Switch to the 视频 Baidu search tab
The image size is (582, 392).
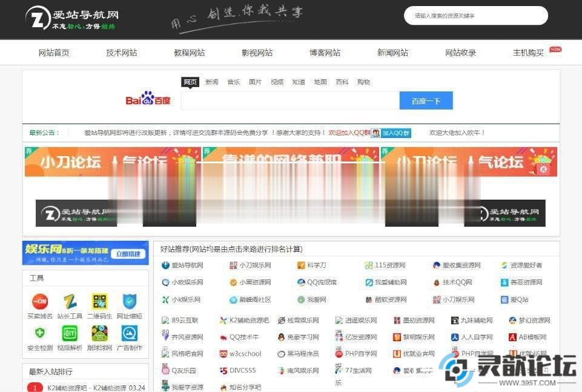click(277, 82)
